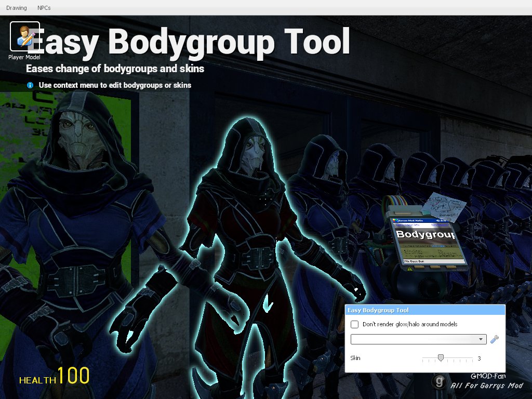Image resolution: width=532 pixels, height=399 pixels.
Task: Open the Drawing menu
Action: point(16,8)
